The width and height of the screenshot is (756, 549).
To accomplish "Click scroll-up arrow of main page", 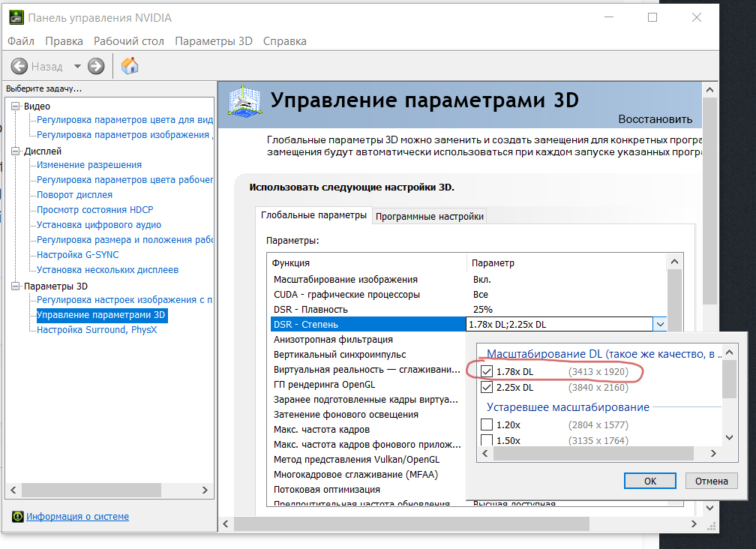I will point(709,90).
